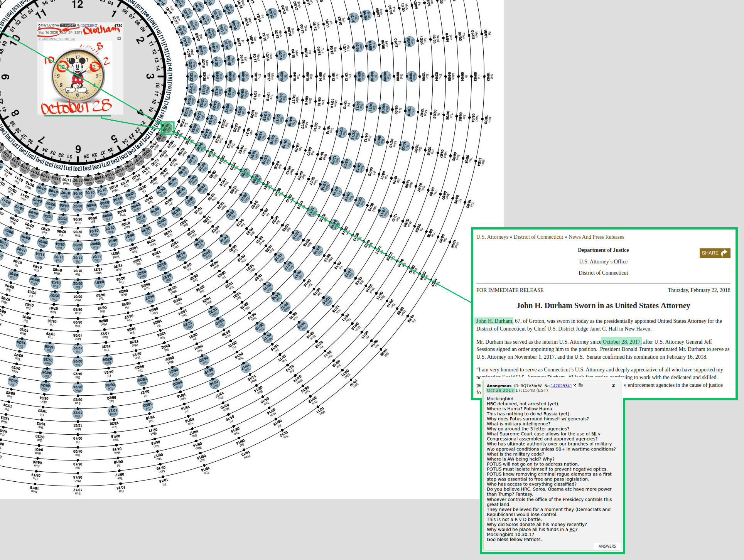The width and height of the screenshot is (744, 560).
Task: Click ID: BQ7V3bcW text
Action: 528,386
